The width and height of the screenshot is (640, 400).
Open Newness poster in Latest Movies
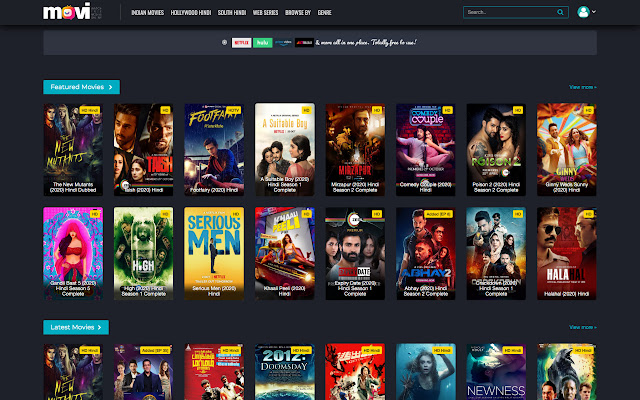496,372
